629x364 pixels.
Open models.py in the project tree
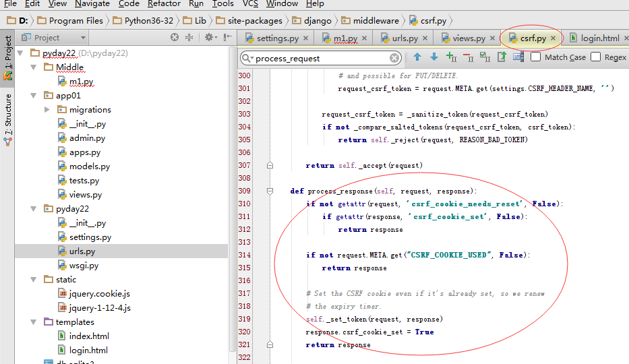pyautogui.click(x=89, y=166)
